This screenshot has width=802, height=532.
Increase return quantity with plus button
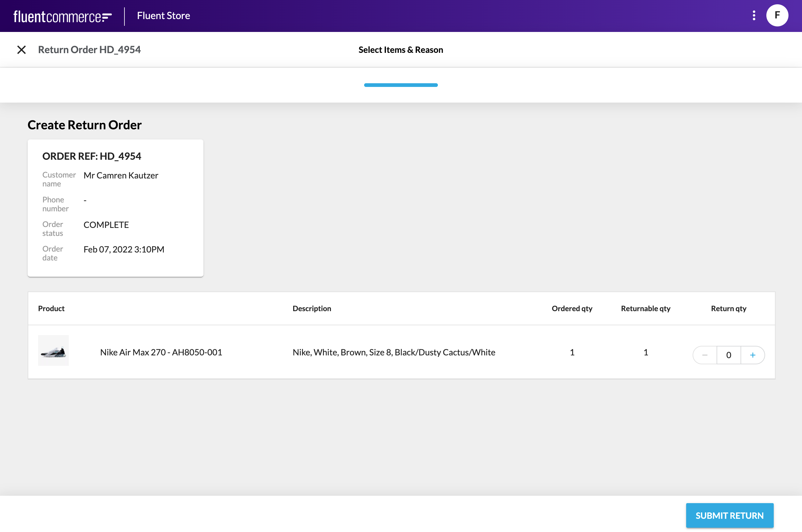tap(753, 355)
